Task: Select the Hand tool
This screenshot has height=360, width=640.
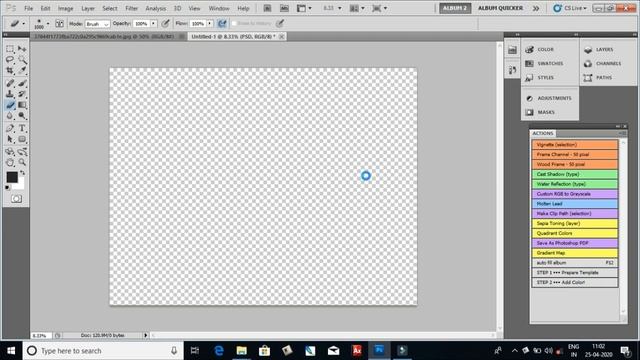Action: (10, 162)
